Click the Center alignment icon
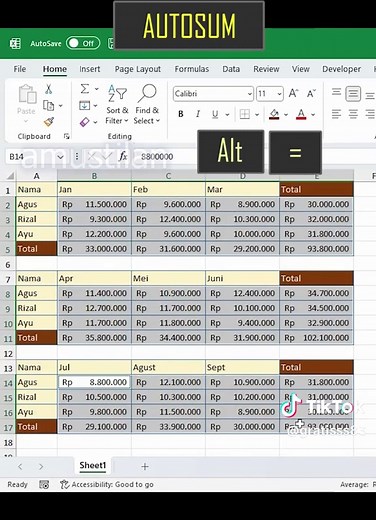Image resolution: width=376 pixels, height=520 pixels. 353,114
